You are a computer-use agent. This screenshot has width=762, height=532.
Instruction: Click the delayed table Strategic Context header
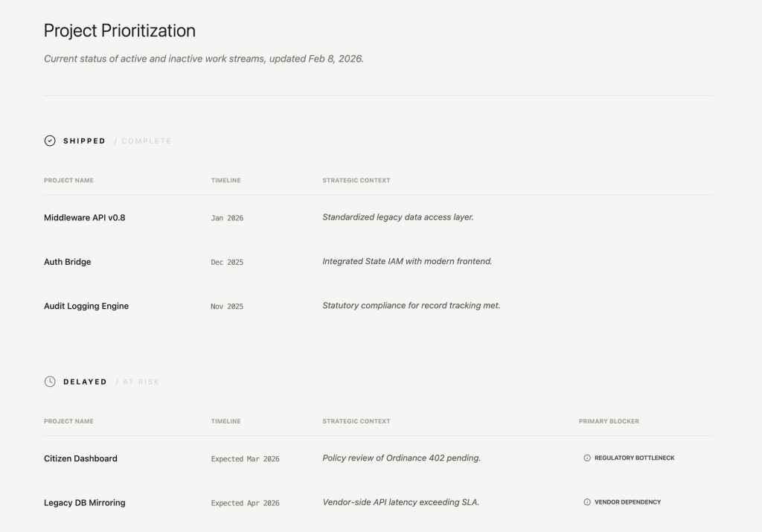(x=356, y=421)
